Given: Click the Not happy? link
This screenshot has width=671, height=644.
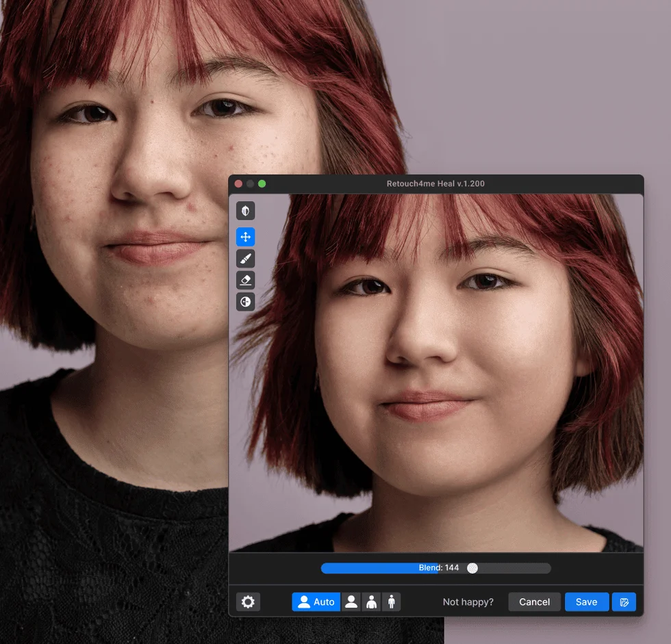Looking at the screenshot, I should (x=468, y=602).
